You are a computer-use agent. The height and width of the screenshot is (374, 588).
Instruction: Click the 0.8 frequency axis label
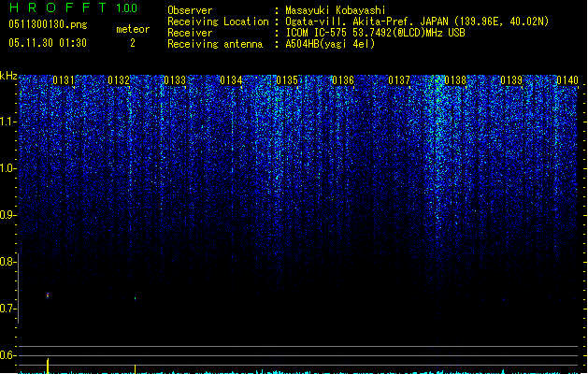(7, 262)
